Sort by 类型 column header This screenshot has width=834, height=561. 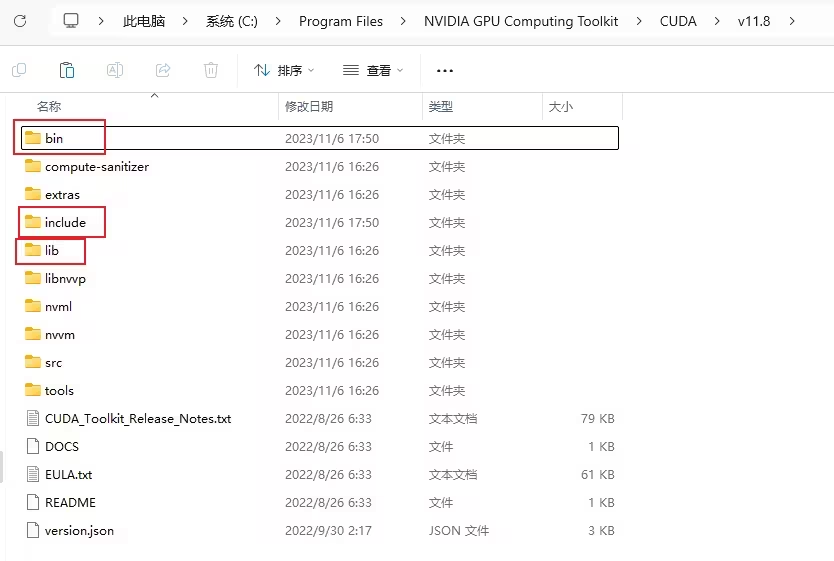441,107
